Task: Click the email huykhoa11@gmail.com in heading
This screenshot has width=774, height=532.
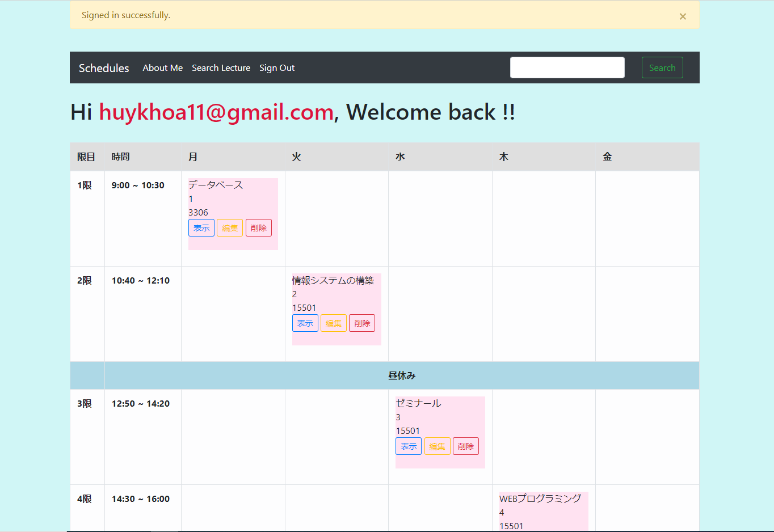Action: point(216,112)
